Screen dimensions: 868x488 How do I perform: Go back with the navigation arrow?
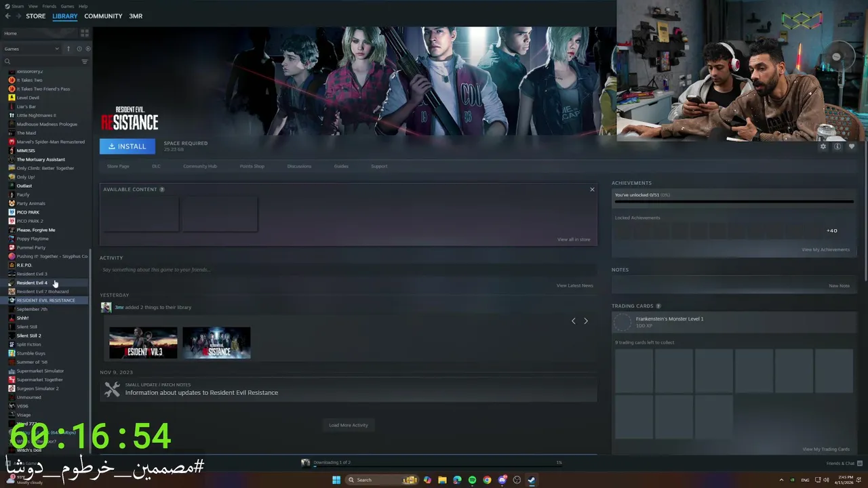coord(7,16)
